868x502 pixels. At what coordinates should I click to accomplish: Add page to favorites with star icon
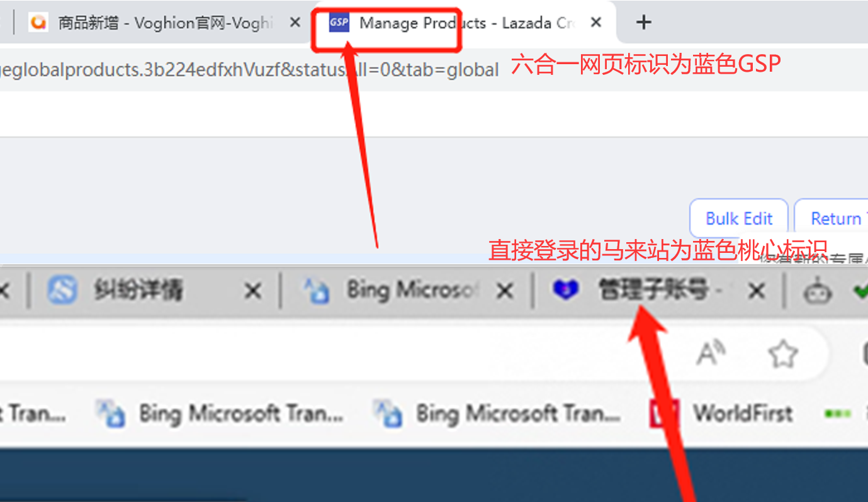click(783, 354)
